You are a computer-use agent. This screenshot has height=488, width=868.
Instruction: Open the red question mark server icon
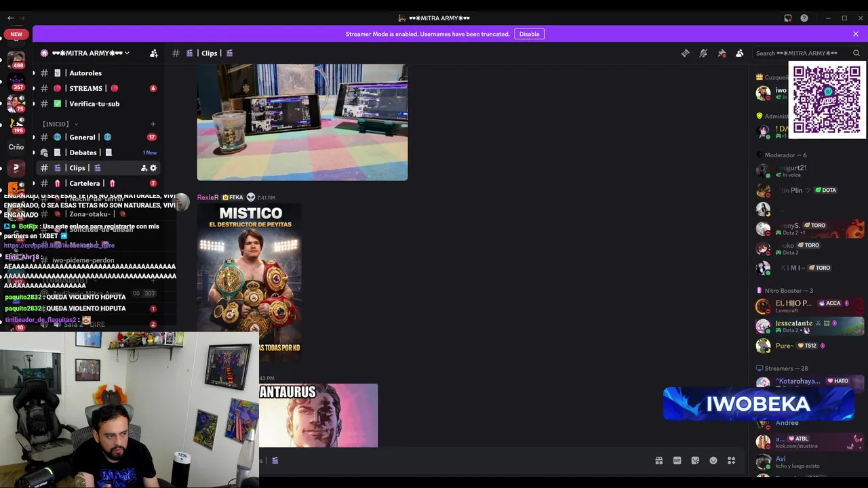16,168
